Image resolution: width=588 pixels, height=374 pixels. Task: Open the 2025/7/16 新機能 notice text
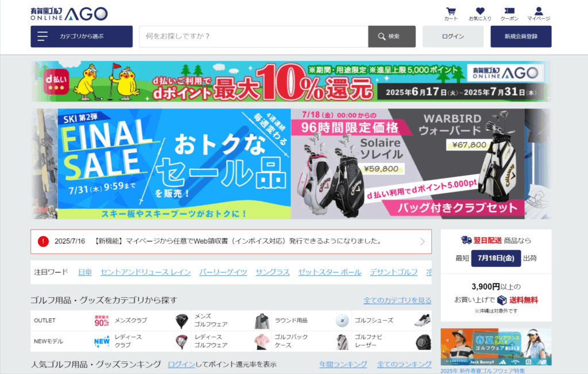pos(218,241)
